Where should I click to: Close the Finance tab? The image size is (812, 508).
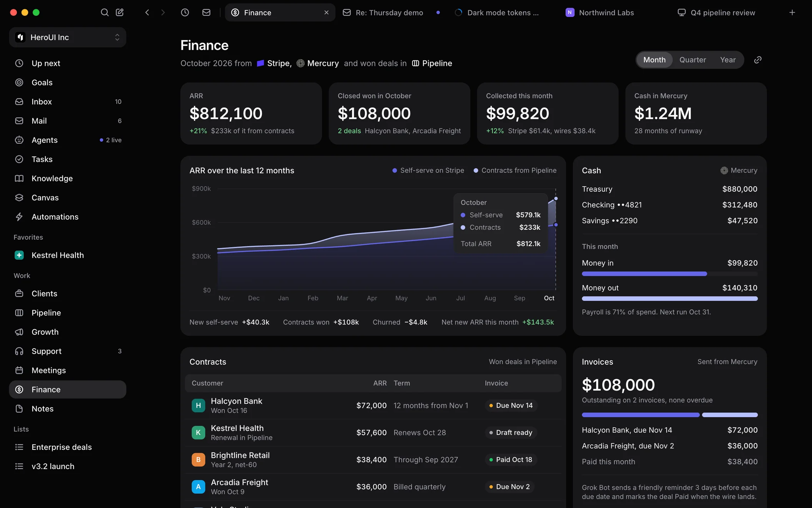click(x=326, y=12)
